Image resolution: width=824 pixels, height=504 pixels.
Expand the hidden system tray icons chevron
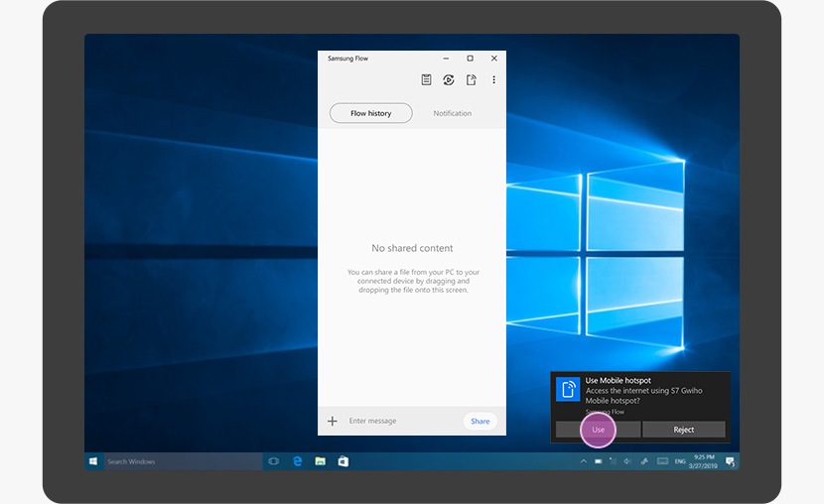click(x=584, y=461)
